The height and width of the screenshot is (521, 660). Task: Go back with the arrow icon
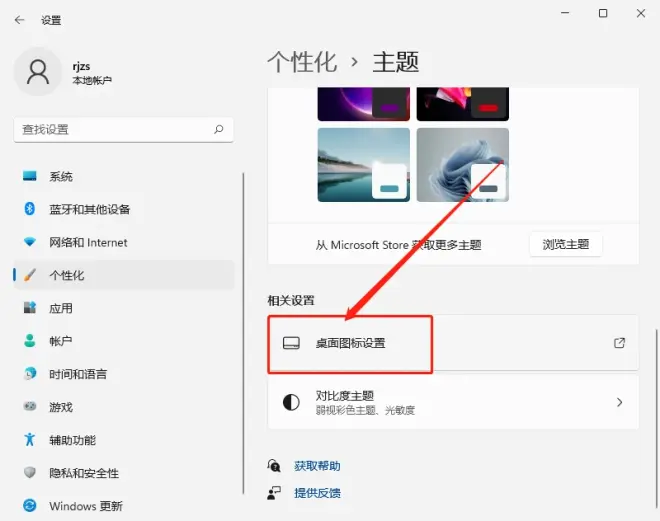(x=19, y=20)
